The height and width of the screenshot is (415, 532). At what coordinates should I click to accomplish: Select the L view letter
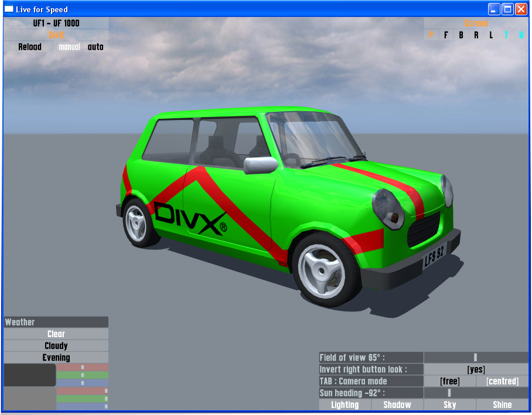pos(491,35)
